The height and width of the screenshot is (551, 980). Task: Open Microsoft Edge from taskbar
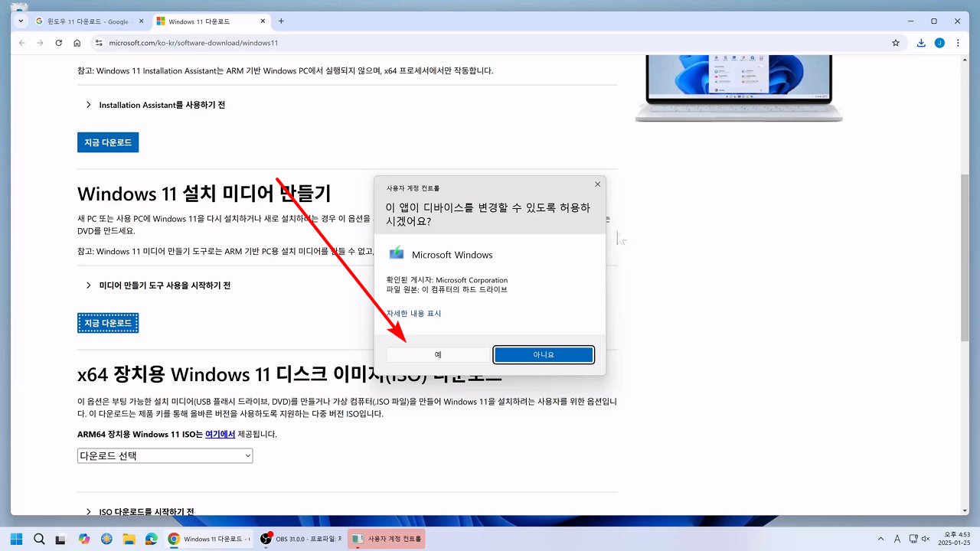(151, 539)
